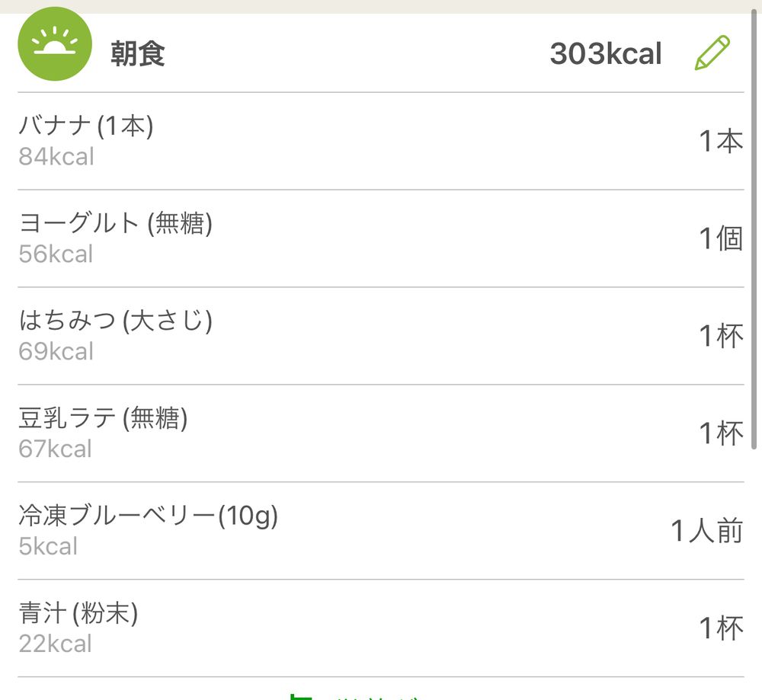Tap the 22kcal label under 青汁
Image resolution: width=762 pixels, height=700 pixels.
[55, 644]
